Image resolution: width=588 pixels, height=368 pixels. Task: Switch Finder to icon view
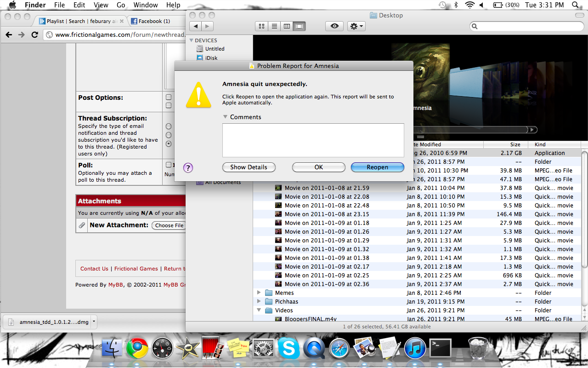click(x=262, y=26)
